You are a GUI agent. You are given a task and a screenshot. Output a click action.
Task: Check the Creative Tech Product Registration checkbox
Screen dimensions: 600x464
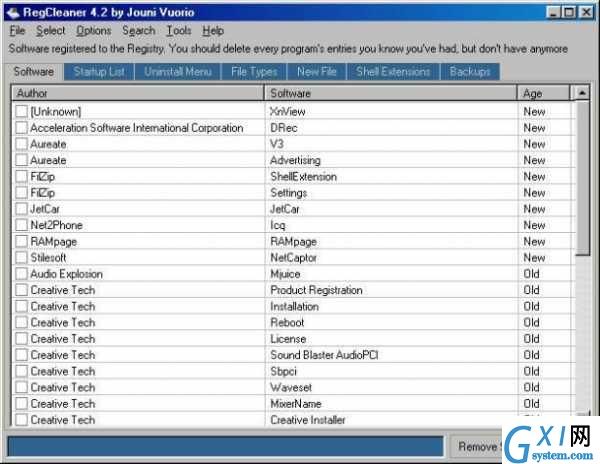tap(21, 290)
